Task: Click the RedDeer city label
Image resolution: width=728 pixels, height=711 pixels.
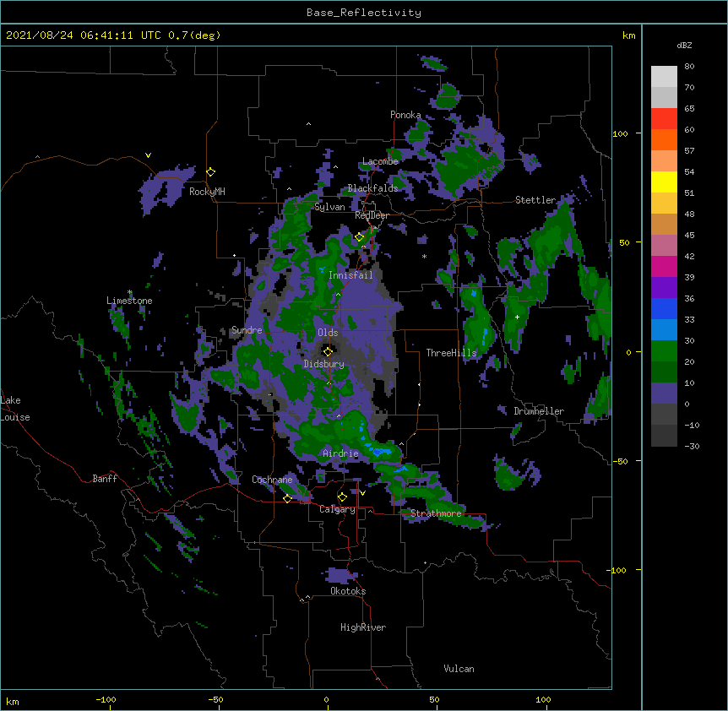Action: [372, 215]
